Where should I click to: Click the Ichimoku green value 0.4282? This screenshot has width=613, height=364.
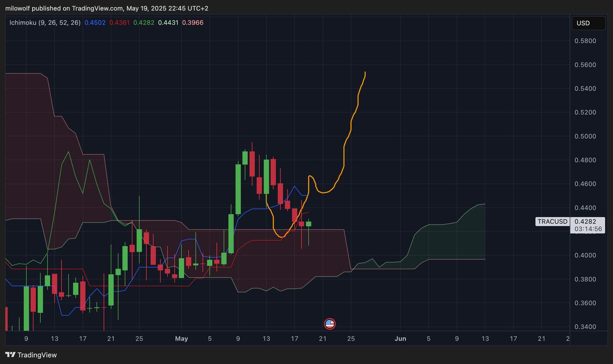[144, 23]
